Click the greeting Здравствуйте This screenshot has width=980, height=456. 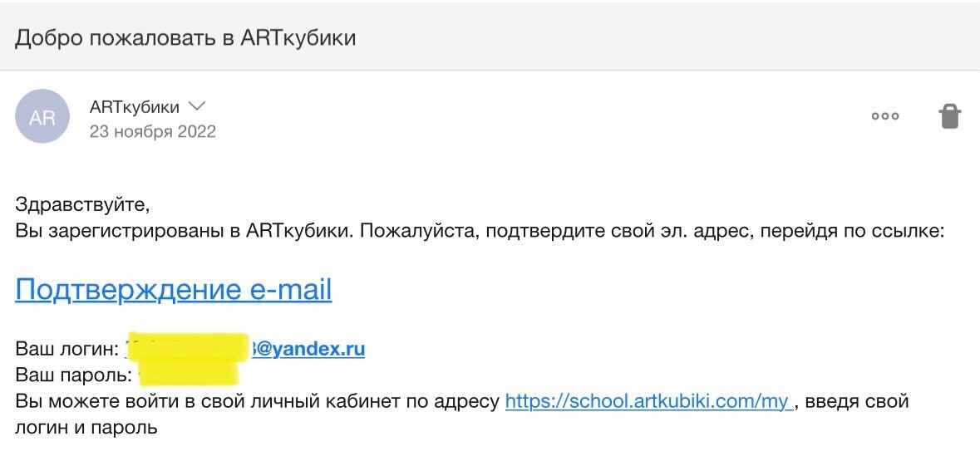(81, 204)
